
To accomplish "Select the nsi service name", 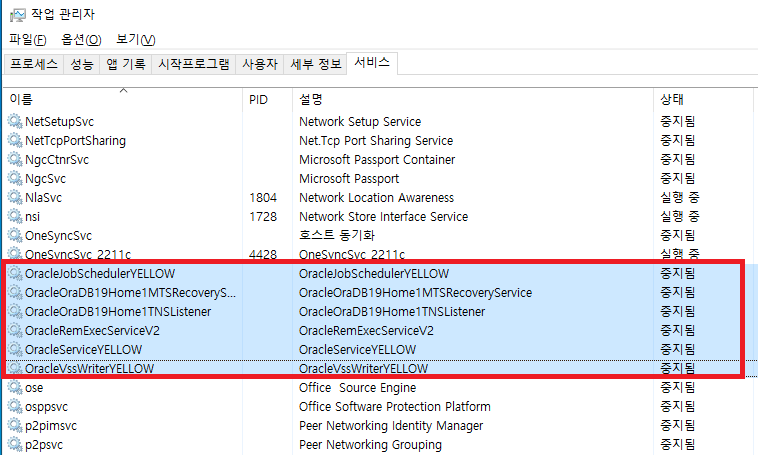I will point(32,217).
